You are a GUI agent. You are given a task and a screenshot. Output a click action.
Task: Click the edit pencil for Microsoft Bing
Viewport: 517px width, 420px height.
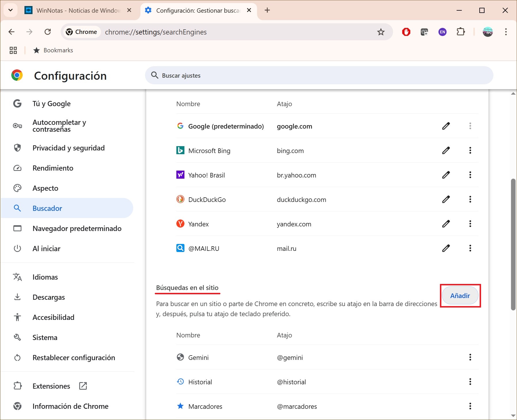(x=446, y=150)
